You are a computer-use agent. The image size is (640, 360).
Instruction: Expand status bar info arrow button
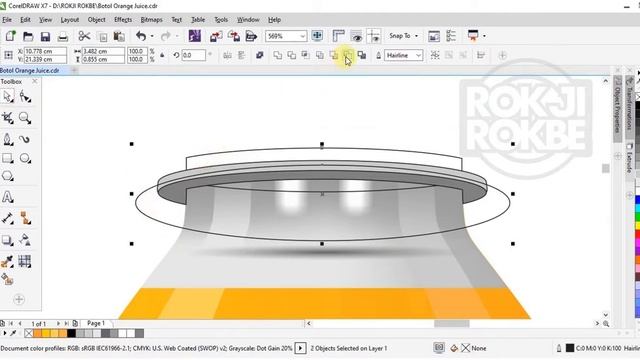[300, 348]
